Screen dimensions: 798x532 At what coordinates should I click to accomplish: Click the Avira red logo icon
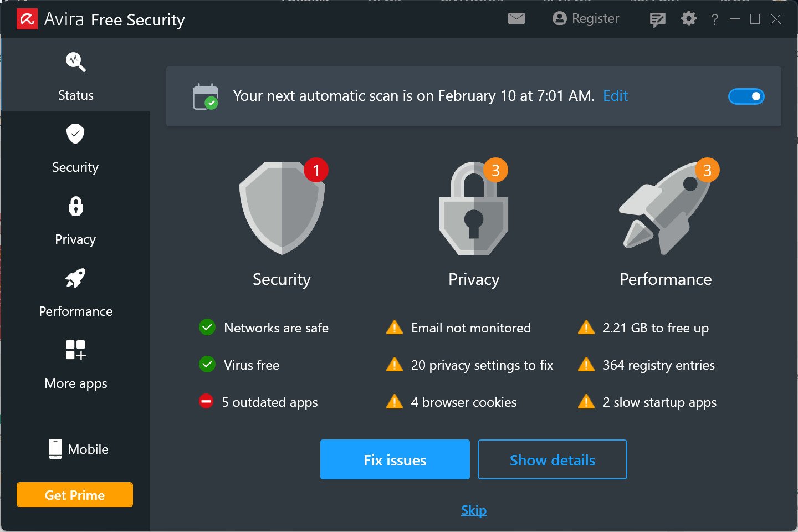click(27, 19)
